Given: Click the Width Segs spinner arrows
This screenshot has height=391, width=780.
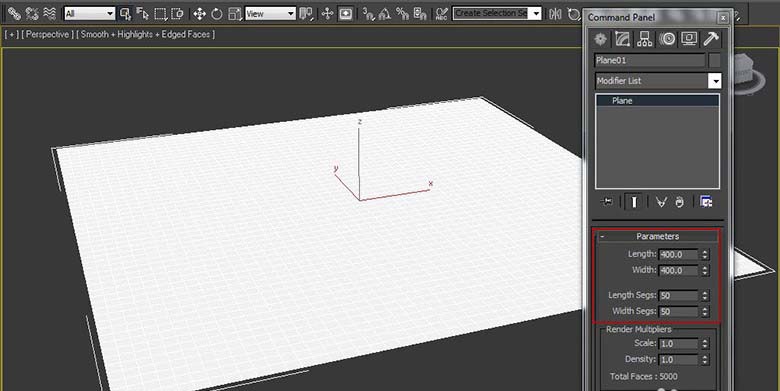Looking at the screenshot, I should click(704, 311).
